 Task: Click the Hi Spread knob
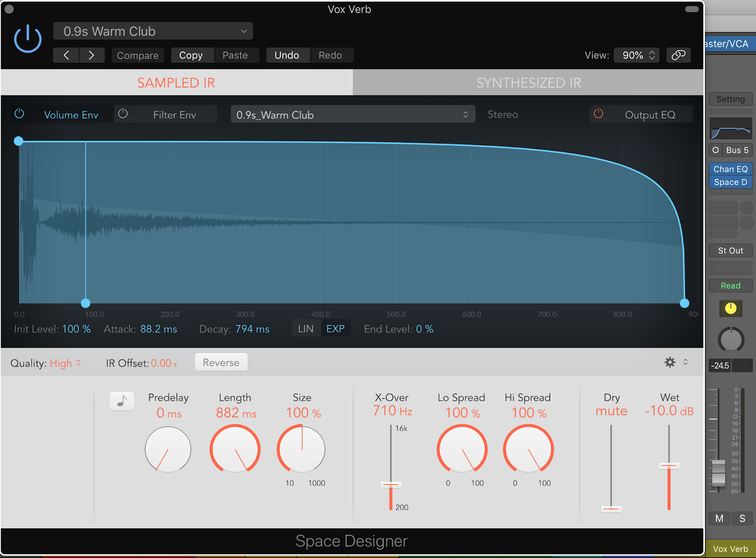(529, 449)
